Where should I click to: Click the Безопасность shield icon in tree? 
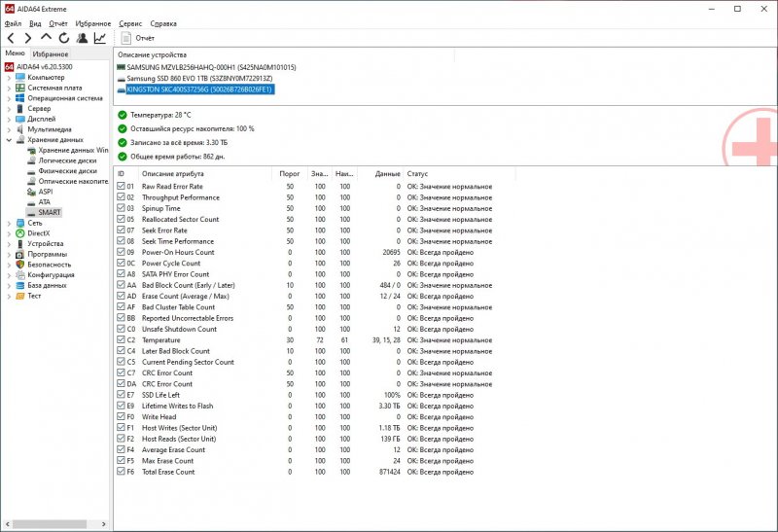pos(19,264)
